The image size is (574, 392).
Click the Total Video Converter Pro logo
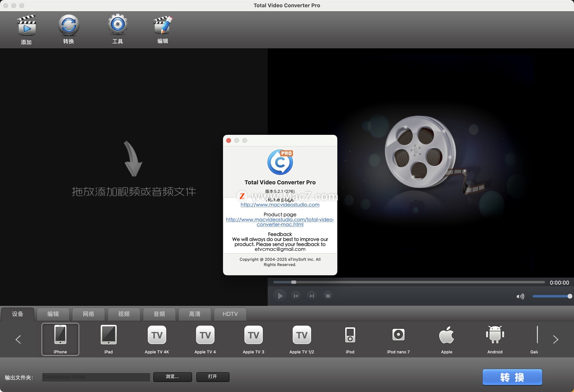click(280, 162)
